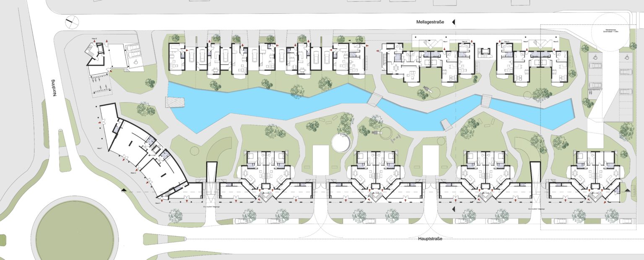This screenshot has width=644, height=260.
Task: Select the Nordring street label
Action: coord(55,89)
